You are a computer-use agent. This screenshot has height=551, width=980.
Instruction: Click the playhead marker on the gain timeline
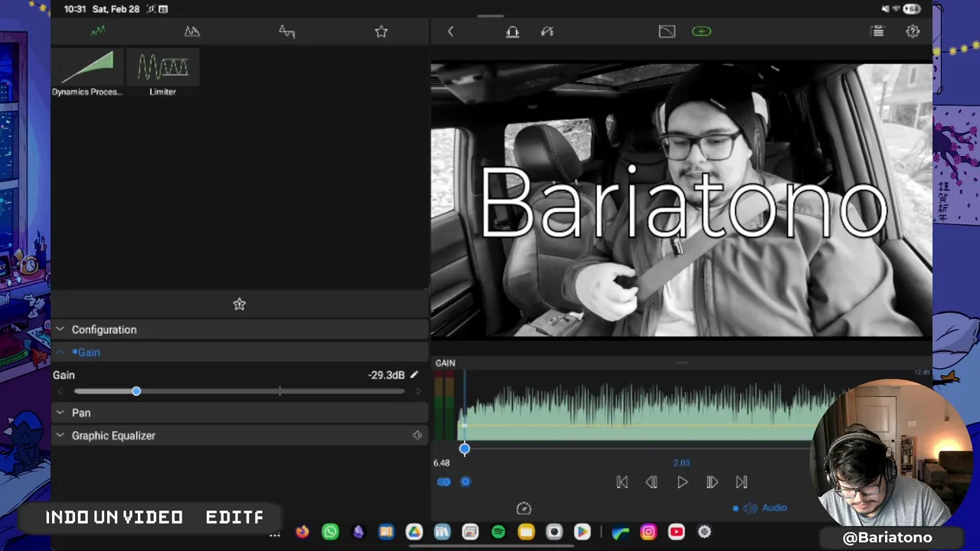pos(465,448)
